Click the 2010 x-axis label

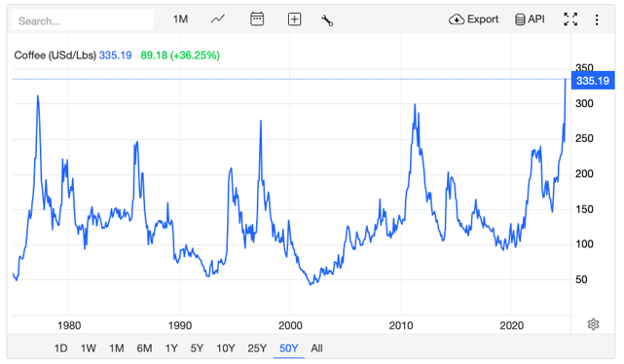pos(401,326)
